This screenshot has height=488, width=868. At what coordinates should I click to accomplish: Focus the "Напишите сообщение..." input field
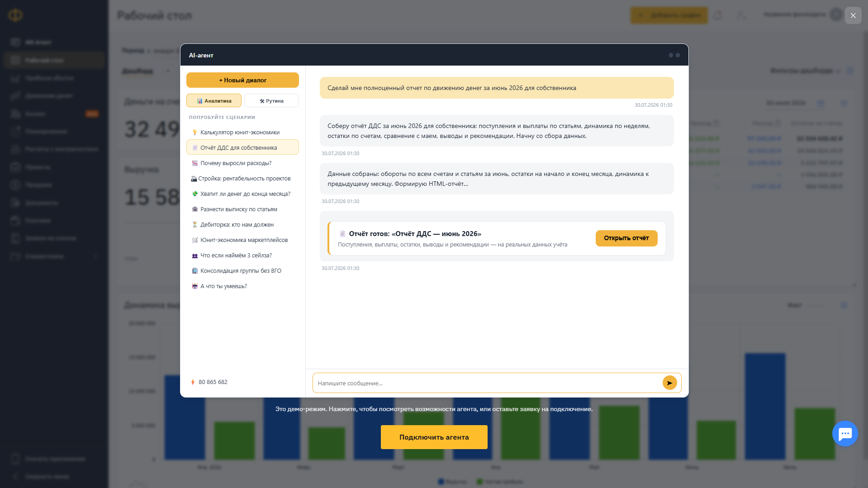[488, 383]
